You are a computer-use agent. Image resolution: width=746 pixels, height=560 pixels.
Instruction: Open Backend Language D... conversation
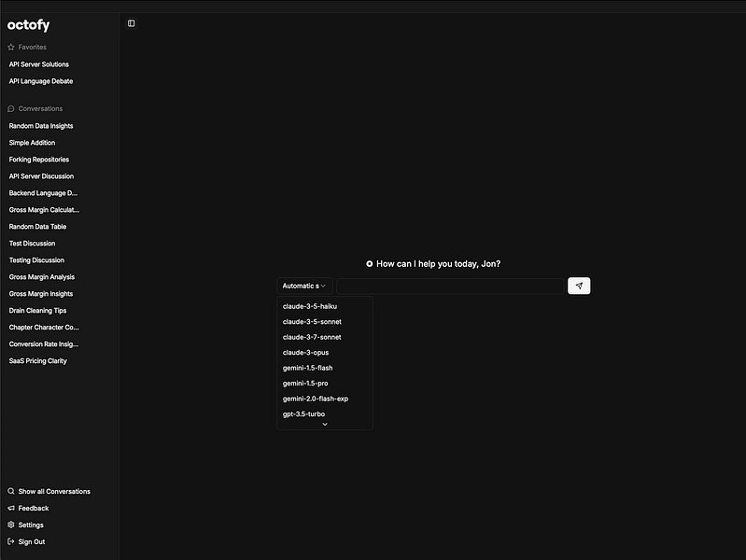pos(43,192)
